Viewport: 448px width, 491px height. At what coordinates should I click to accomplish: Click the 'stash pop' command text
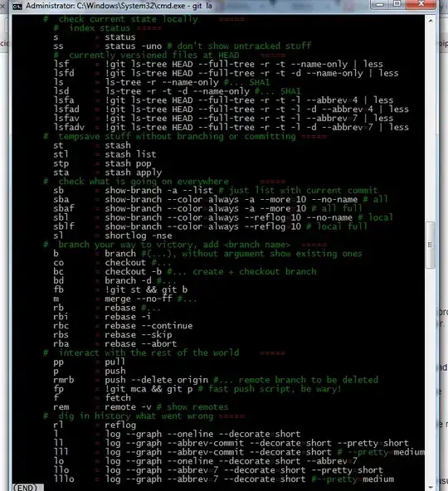[128, 163]
